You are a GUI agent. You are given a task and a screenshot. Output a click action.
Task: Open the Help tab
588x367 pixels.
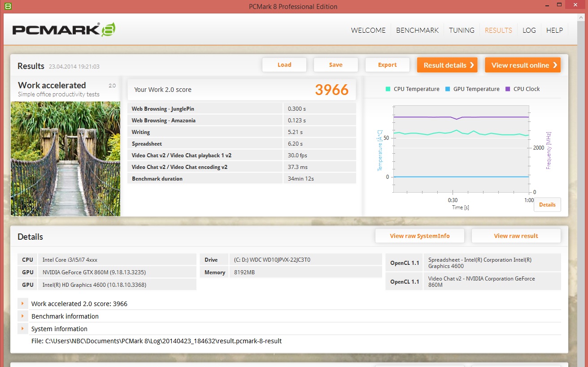pyautogui.click(x=554, y=30)
